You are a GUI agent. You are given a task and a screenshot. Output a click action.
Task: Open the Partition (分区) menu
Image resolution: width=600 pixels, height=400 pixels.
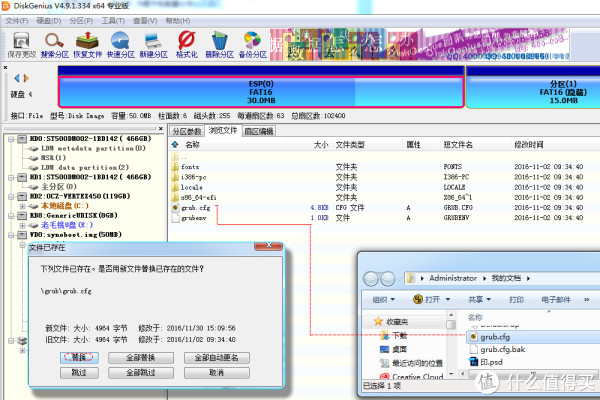81,21
